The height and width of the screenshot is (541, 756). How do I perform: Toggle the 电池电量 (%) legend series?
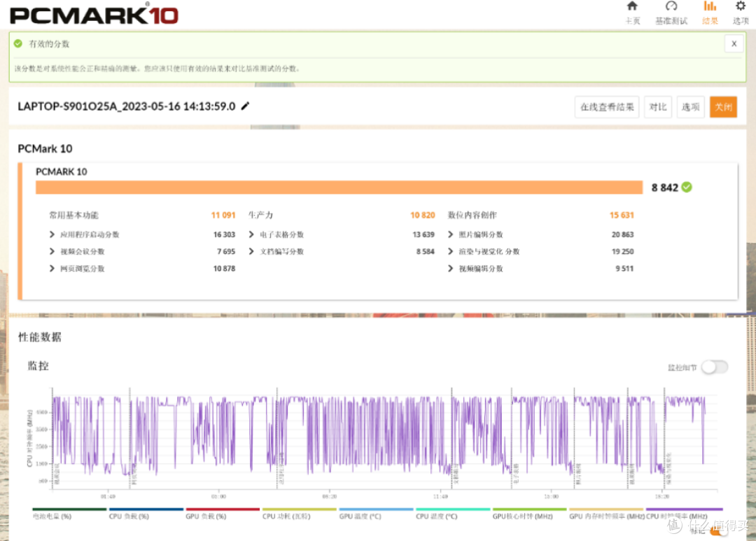(x=69, y=514)
